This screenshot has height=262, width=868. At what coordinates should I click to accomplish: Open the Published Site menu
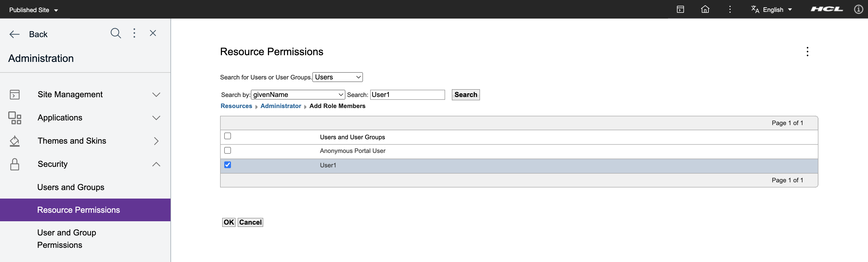33,10
